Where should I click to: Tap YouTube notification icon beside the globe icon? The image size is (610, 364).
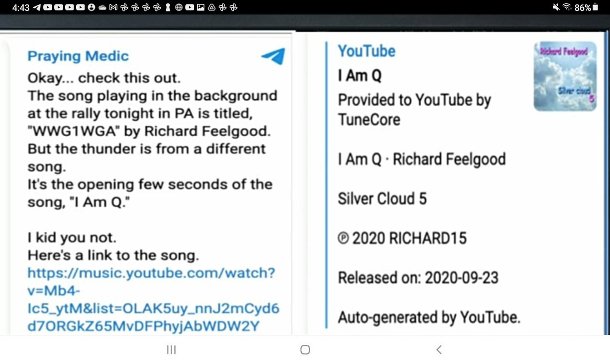[190, 8]
